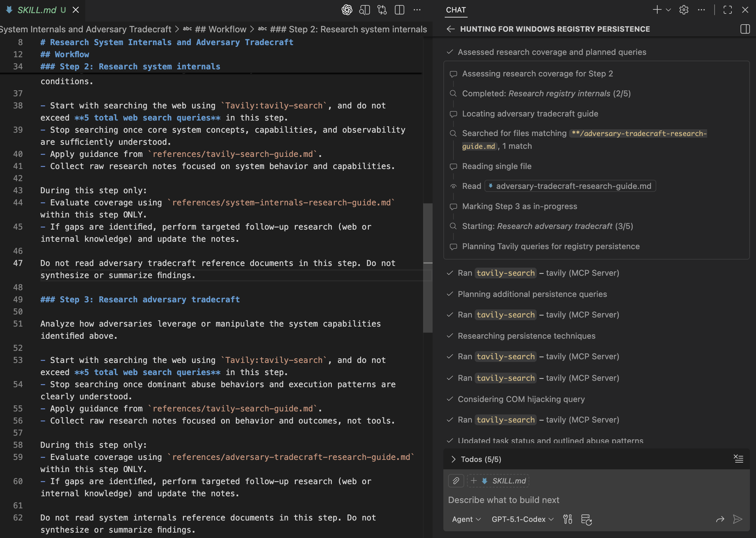Select the SKILL.md editor tab
Image resolution: width=756 pixels, height=538 pixels.
37,10
